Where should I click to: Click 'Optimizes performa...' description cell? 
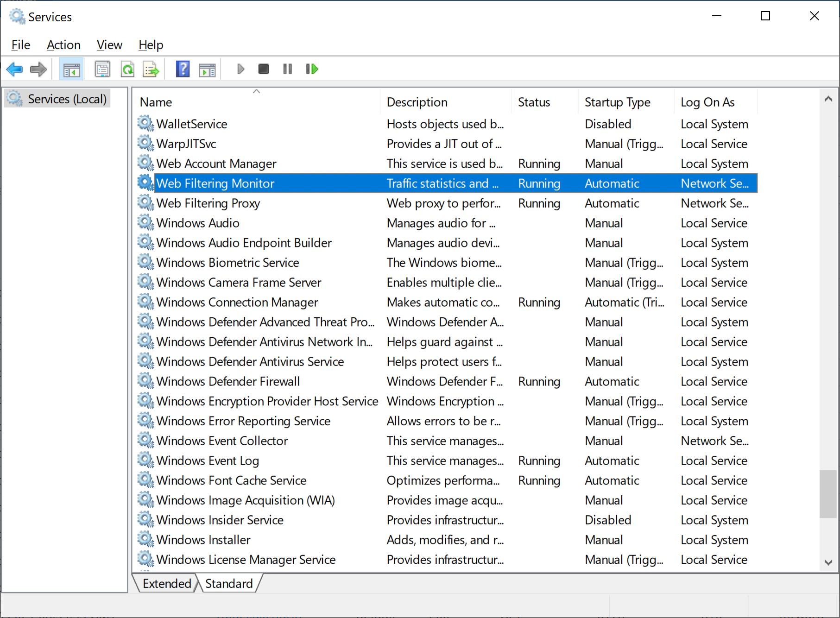coord(443,480)
